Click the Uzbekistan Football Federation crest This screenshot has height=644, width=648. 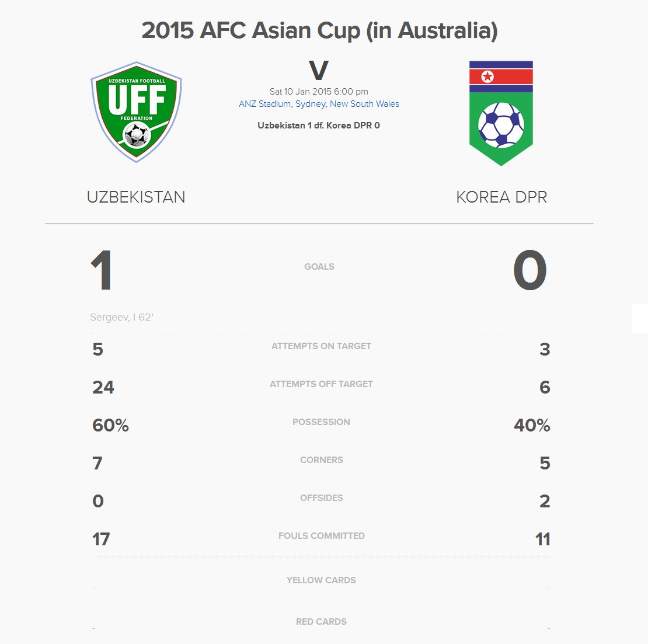pos(136,112)
